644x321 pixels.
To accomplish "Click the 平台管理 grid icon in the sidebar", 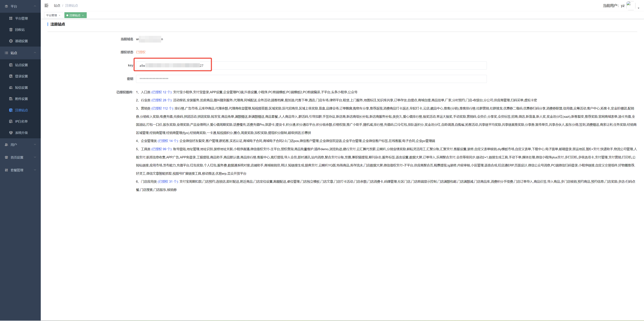I will 11,18.
